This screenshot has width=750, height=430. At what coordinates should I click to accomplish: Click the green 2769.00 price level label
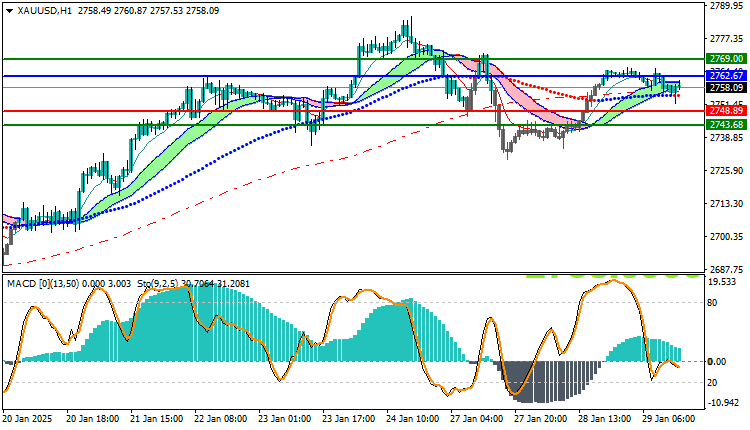[x=726, y=59]
